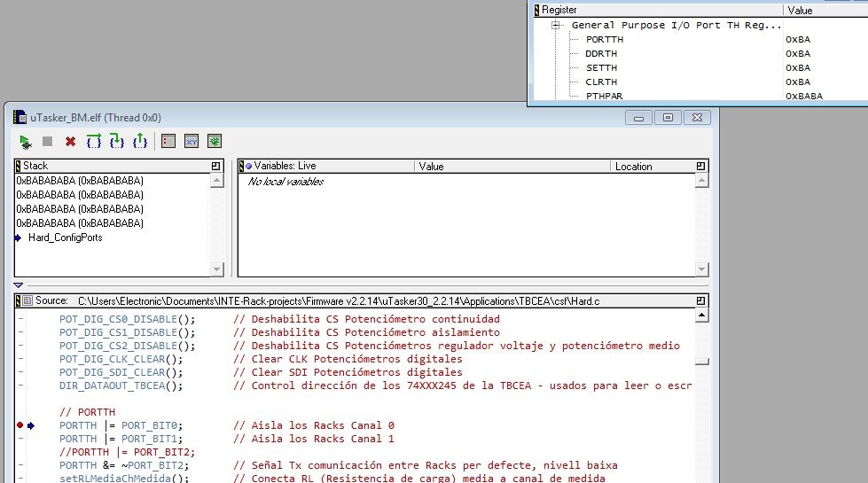Click the 'No local variables' text
The height and width of the screenshot is (483, 868).
pos(285,182)
